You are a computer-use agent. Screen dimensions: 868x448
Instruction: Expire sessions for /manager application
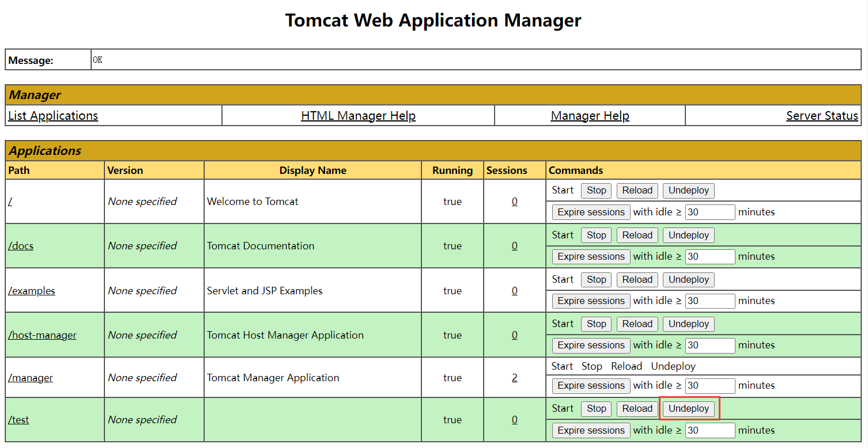[591, 385]
